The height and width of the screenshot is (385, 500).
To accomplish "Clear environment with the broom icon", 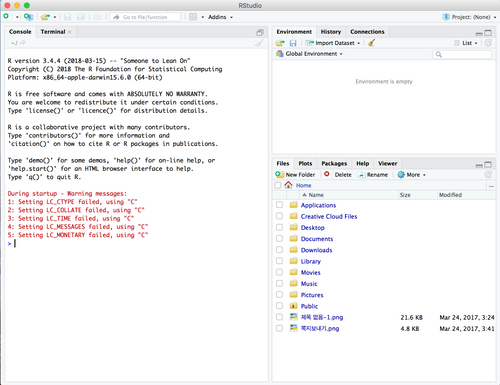I will 371,43.
